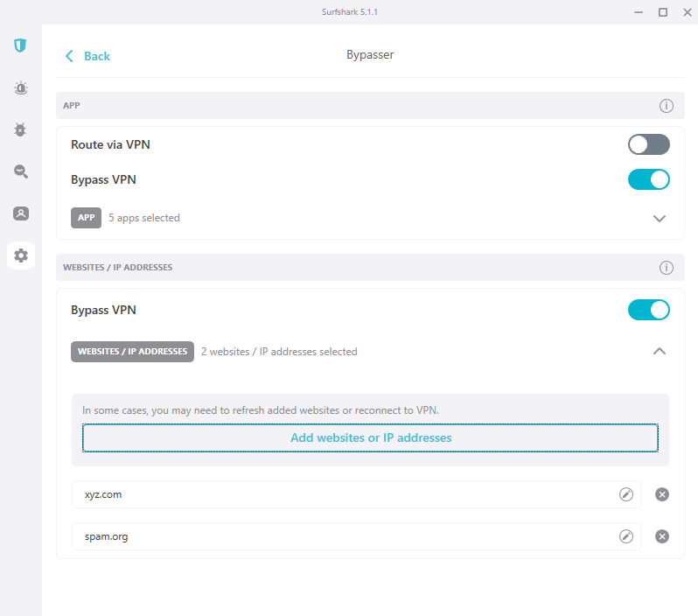
Task: Open the Antivirus bug sidebar icon
Action: [x=20, y=129]
